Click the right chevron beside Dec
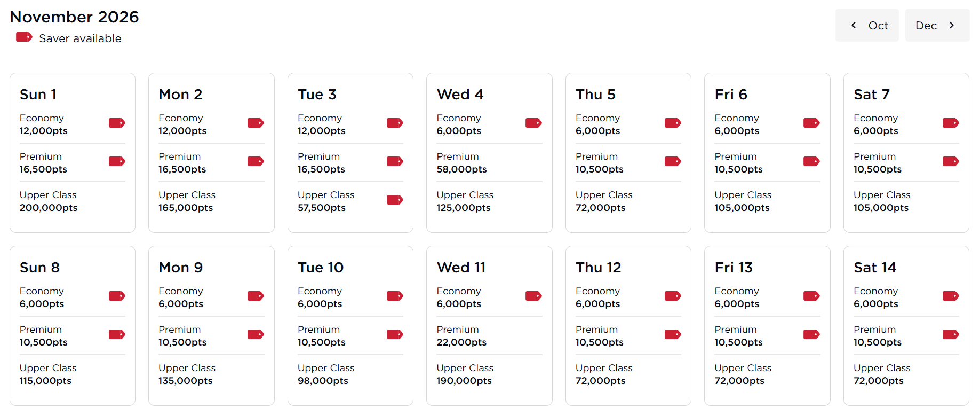The width and height of the screenshot is (980, 415). point(952,25)
